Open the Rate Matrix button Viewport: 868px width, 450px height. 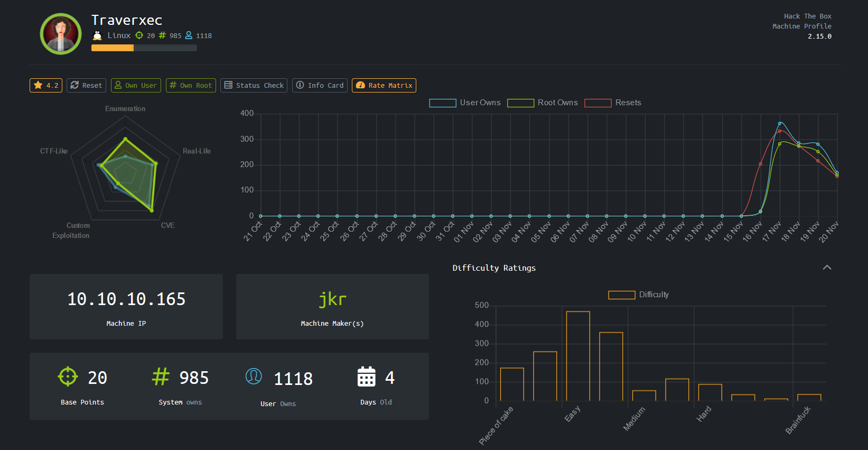384,85
